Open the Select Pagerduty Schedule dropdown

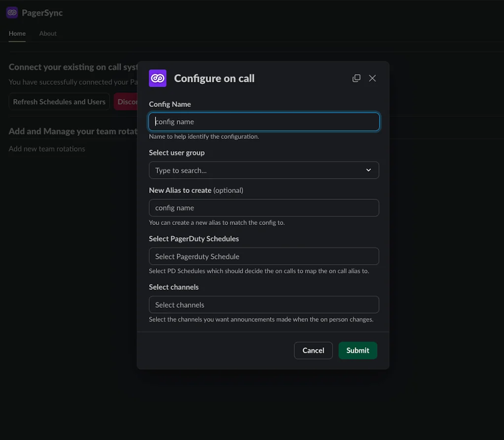tap(264, 256)
